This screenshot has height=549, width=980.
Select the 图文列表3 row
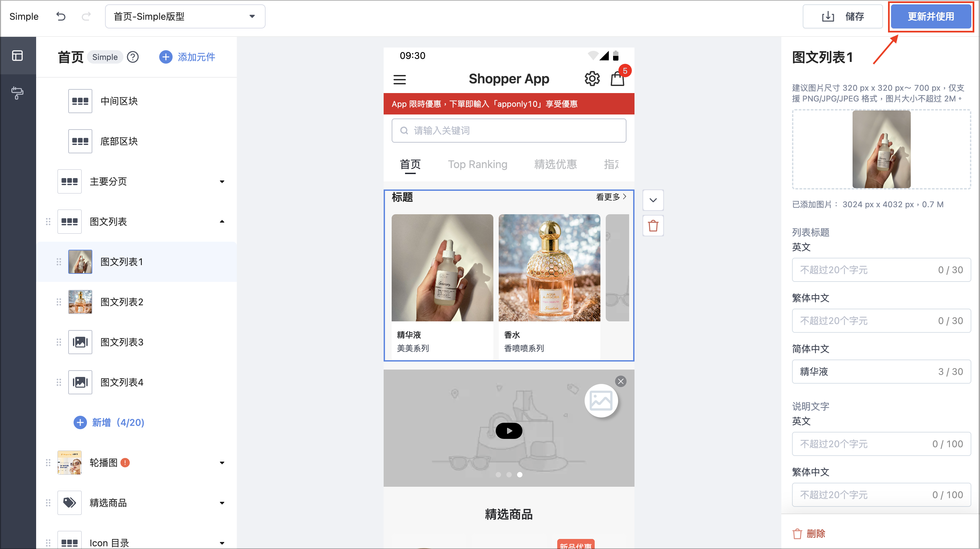[137, 342]
